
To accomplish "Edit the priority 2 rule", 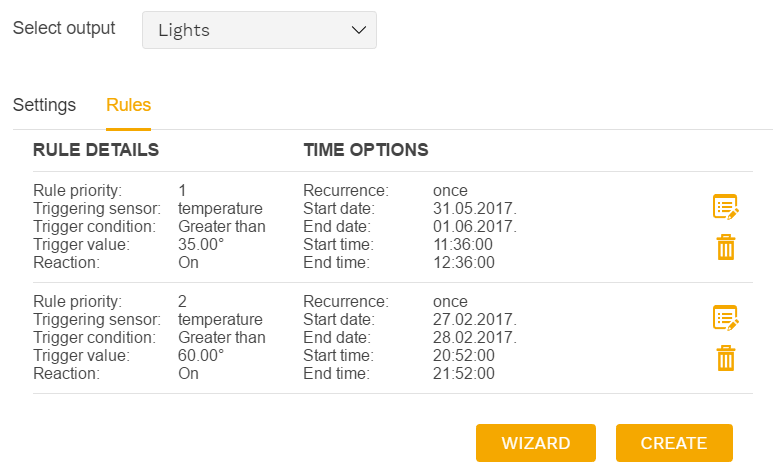I will (725, 317).
